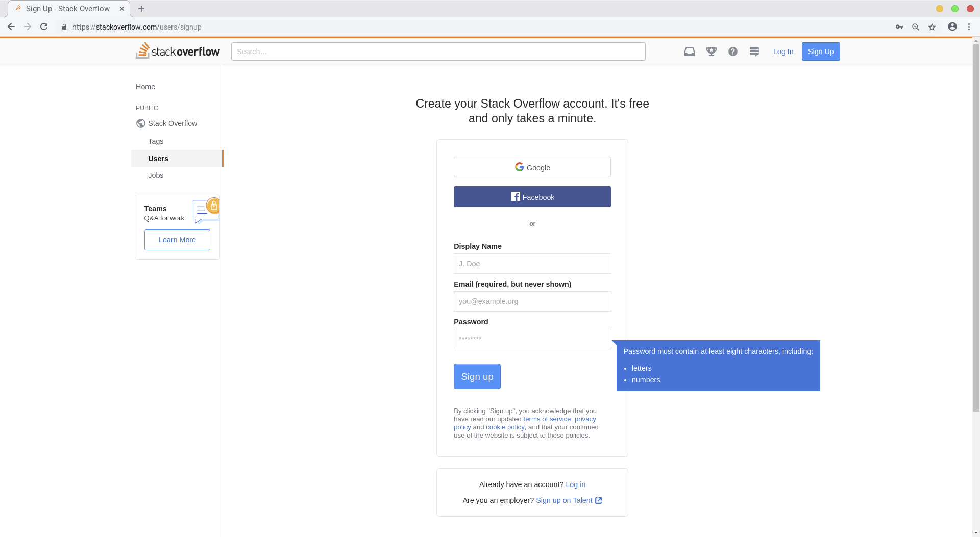Click the yellow minimize window button
Viewport: 980px width, 537px height.
(x=940, y=9)
